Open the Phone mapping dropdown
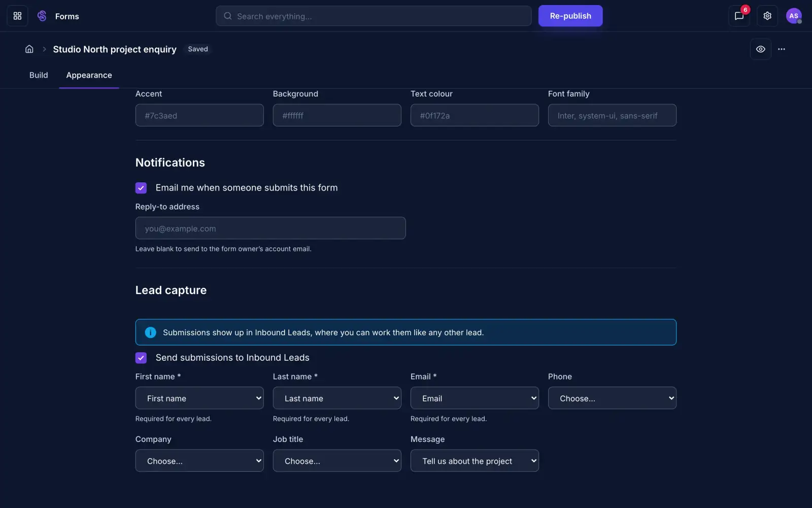Image resolution: width=812 pixels, height=508 pixels. (612, 398)
